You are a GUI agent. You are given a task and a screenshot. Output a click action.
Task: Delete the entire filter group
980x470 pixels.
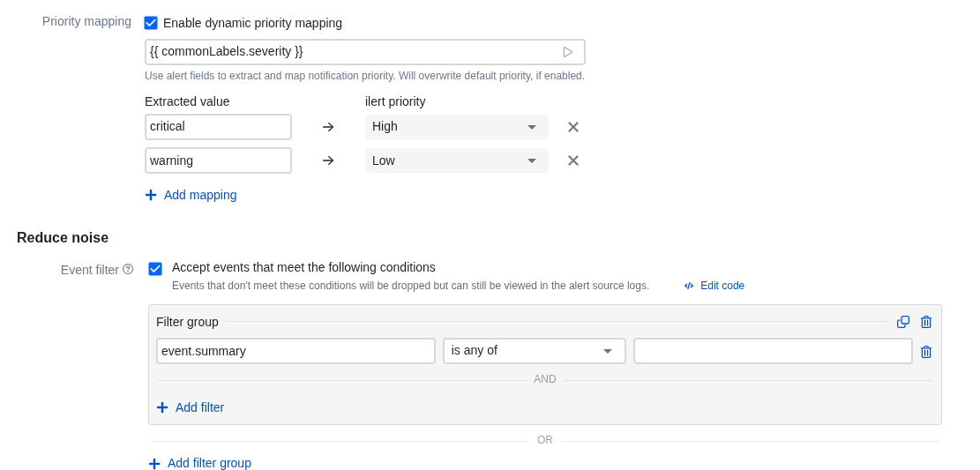click(x=926, y=322)
